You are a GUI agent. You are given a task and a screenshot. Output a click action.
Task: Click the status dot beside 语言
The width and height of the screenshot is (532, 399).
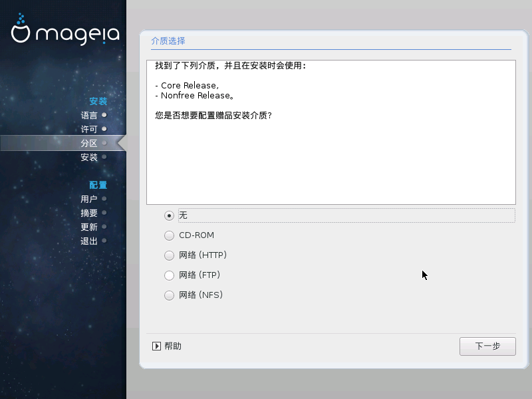(104, 115)
